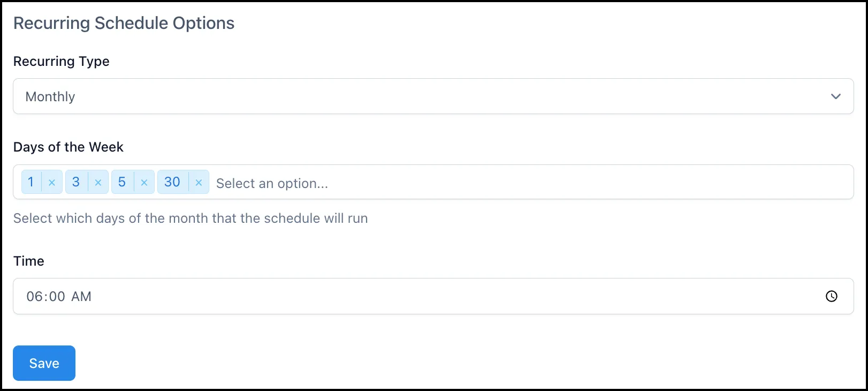Viewport: 868px width, 391px height.
Task: Open the time picker clock icon
Action: [831, 296]
